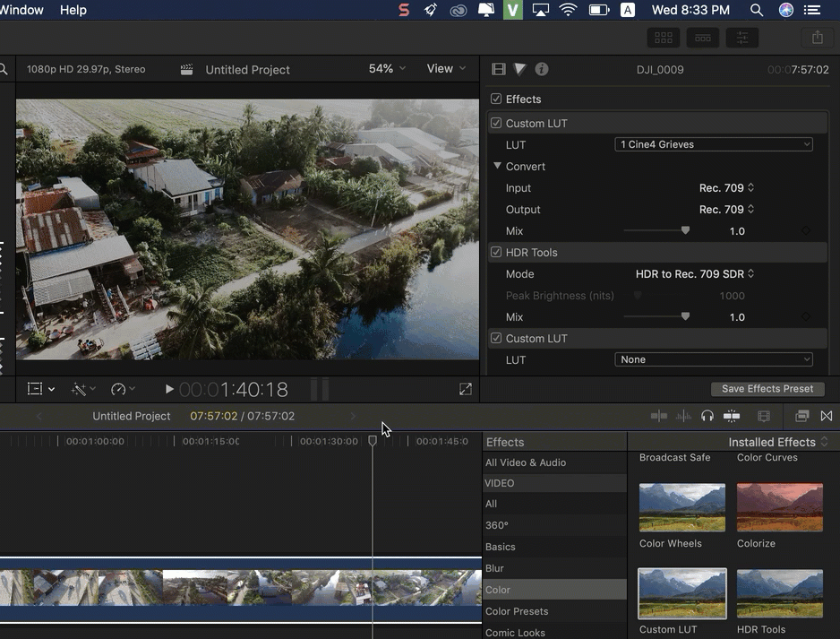Open the Window menu
This screenshot has height=639, width=840.
click(x=21, y=10)
